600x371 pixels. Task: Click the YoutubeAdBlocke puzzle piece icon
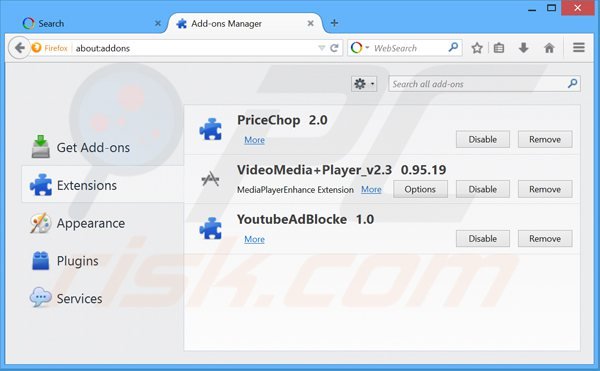(210, 228)
